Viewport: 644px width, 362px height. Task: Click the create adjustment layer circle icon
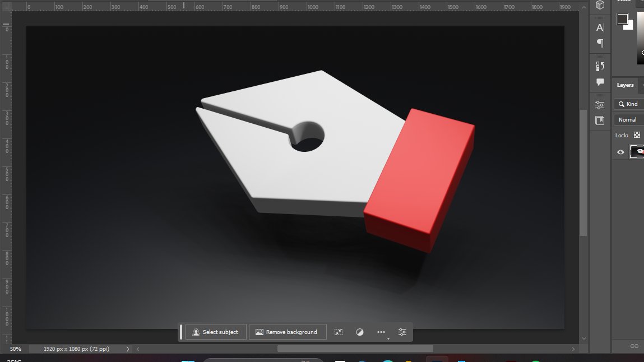(x=360, y=332)
